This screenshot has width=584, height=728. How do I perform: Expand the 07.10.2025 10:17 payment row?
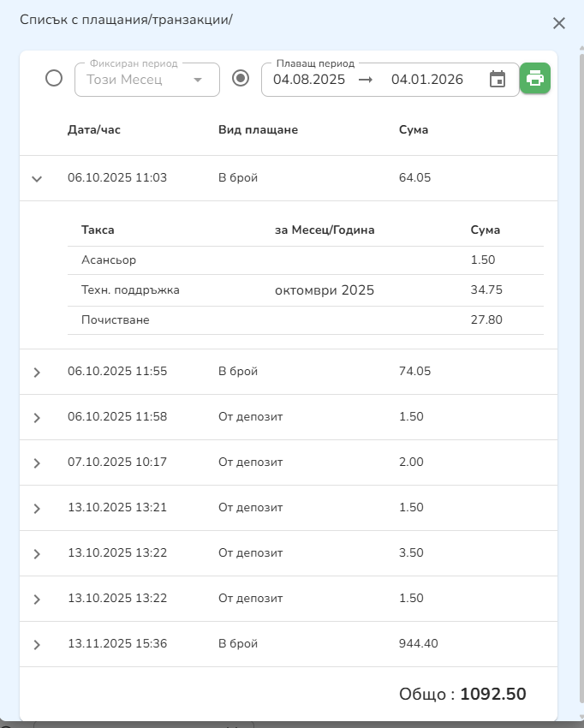coord(37,463)
